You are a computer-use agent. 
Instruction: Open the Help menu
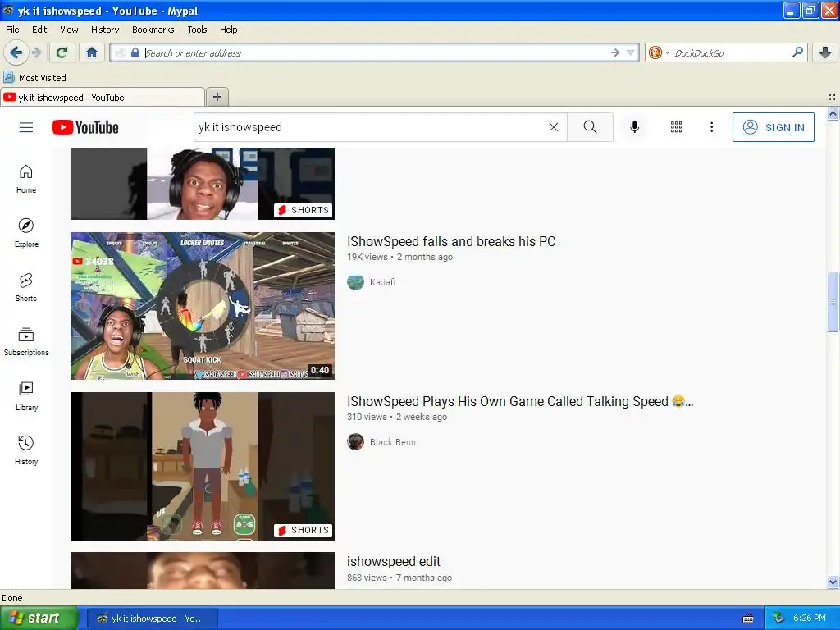[228, 30]
